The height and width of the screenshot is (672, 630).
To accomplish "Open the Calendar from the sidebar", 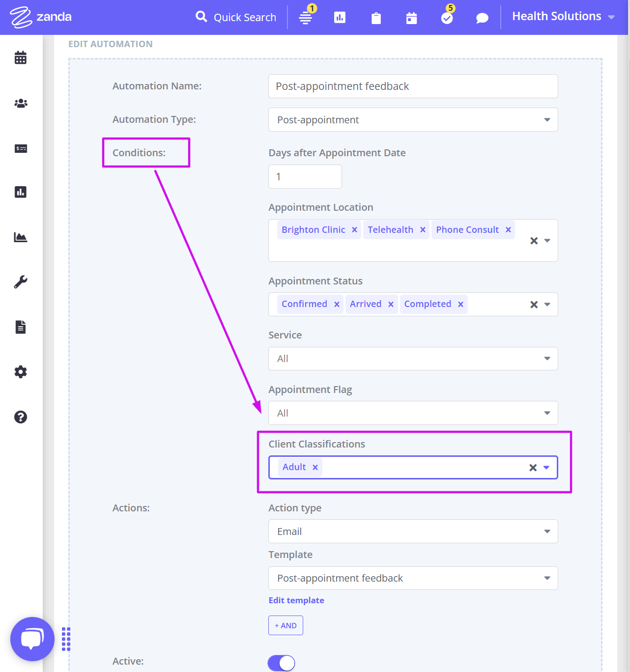I will pos(20,57).
